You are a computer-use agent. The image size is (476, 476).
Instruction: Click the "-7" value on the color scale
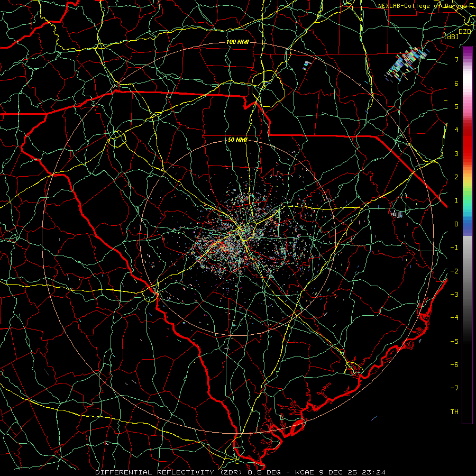click(454, 388)
